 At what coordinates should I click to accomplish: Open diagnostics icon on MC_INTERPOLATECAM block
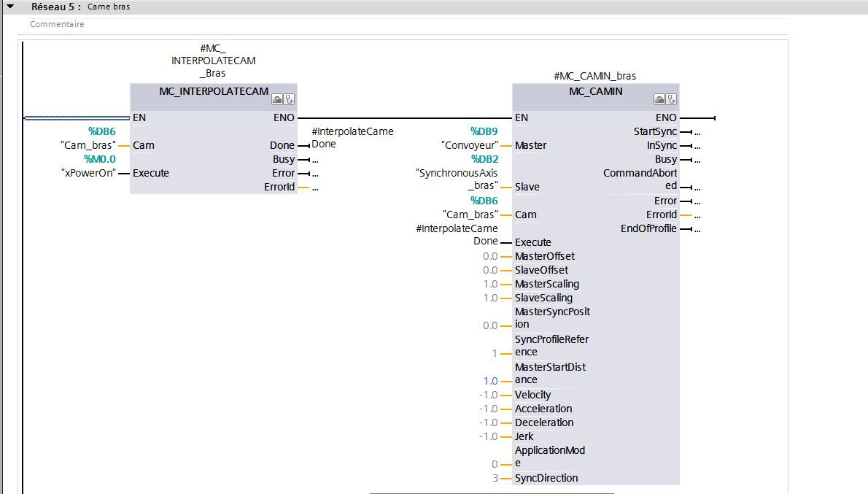coord(290,99)
